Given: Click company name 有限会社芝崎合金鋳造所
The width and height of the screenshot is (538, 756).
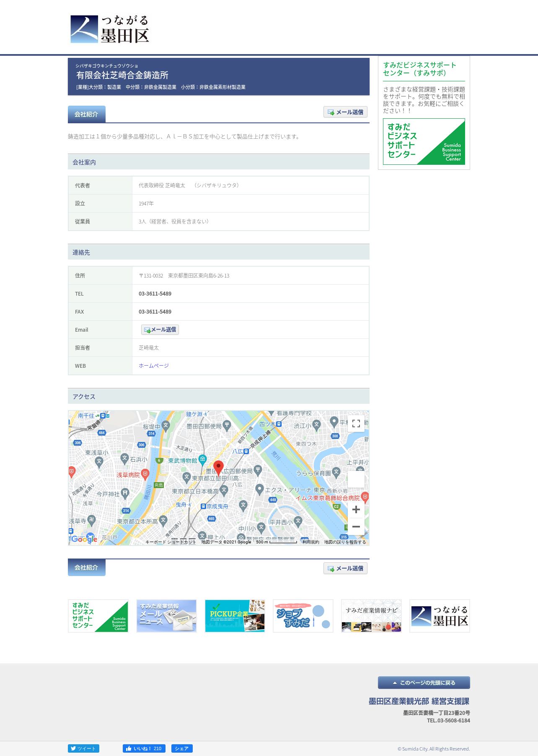Looking at the screenshot, I should [x=122, y=75].
